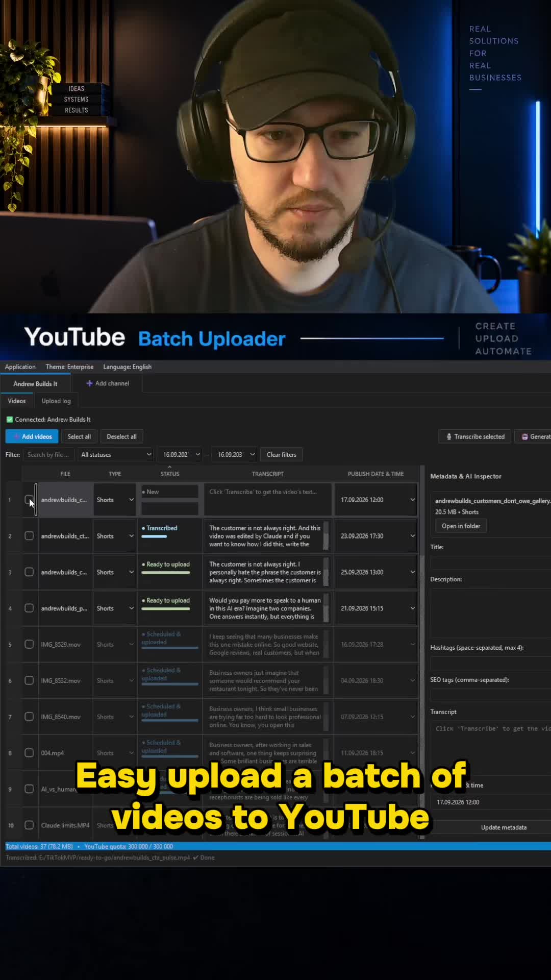Viewport: 551px width, 980px height.
Task: Click the Transcribed progress bar in row 2
Action: pyautogui.click(x=154, y=536)
